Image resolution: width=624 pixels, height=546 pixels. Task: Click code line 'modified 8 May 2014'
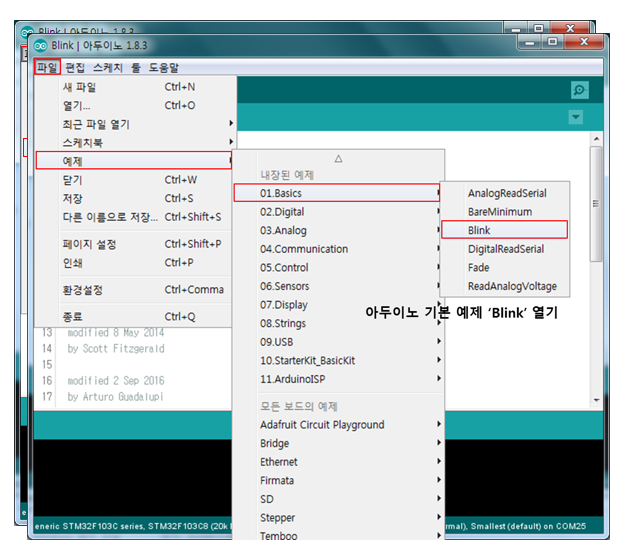tap(116, 332)
